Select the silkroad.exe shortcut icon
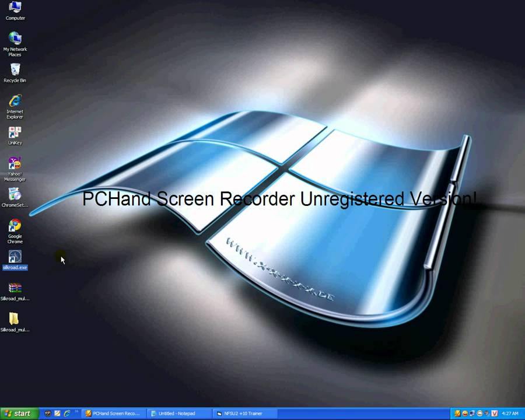This screenshot has width=525, height=420. [x=15, y=260]
